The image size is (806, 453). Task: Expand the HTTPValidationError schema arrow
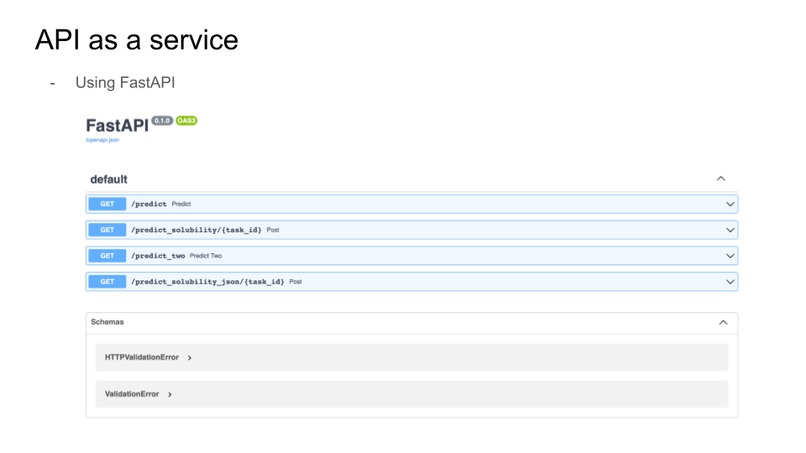[190, 357]
